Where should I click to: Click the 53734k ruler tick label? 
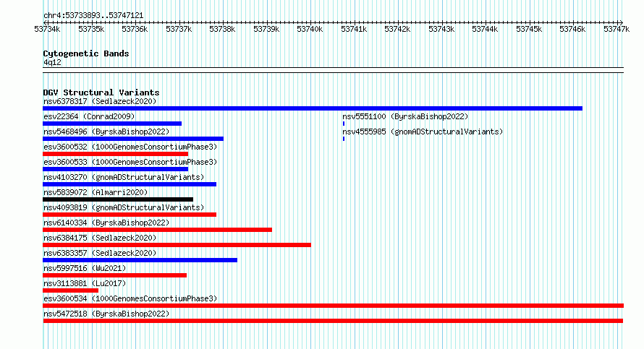click(47, 29)
